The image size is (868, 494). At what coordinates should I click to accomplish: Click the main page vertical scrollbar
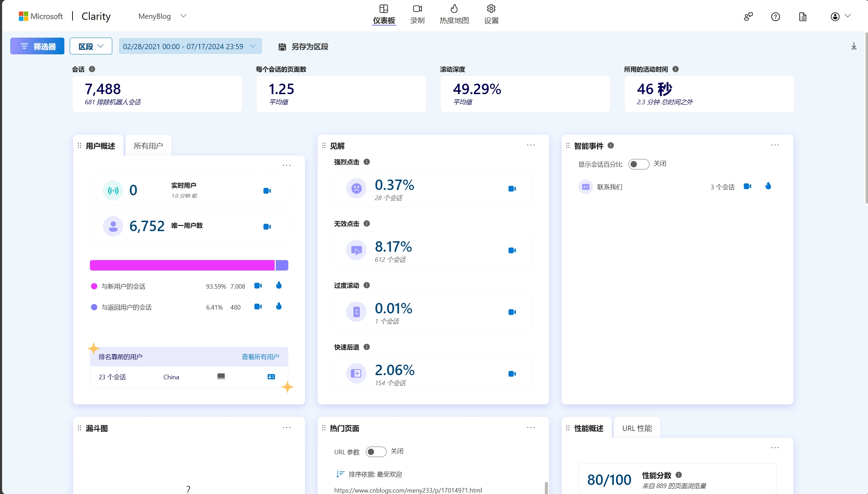[x=866, y=119]
